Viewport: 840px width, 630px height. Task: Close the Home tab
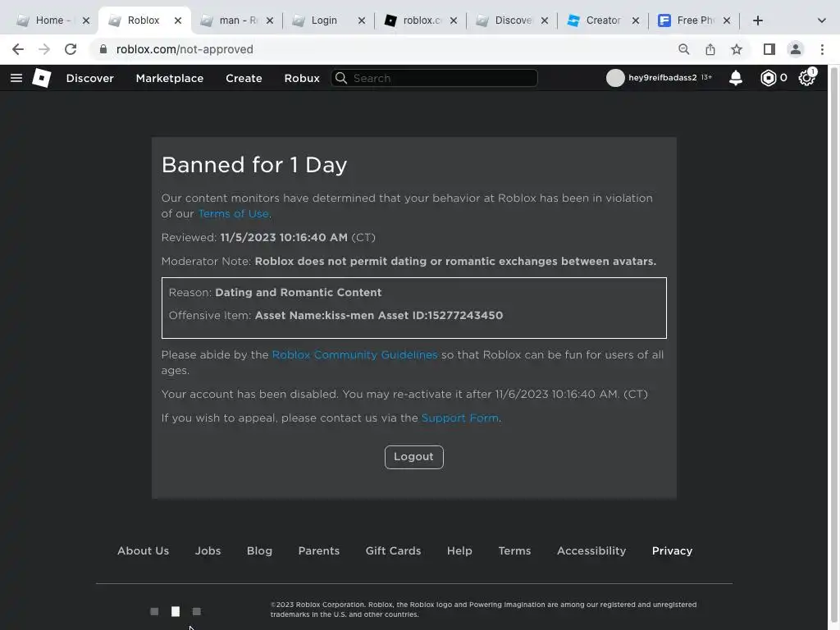coord(85,21)
